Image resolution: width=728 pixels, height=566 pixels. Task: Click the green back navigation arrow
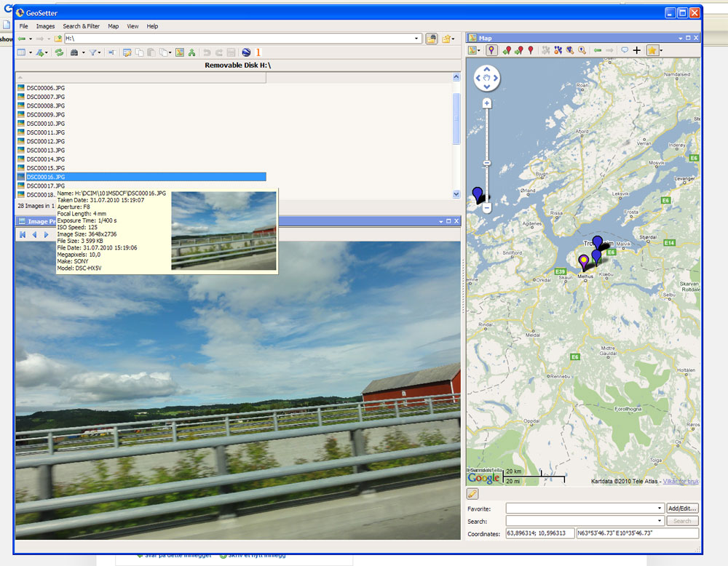point(21,39)
